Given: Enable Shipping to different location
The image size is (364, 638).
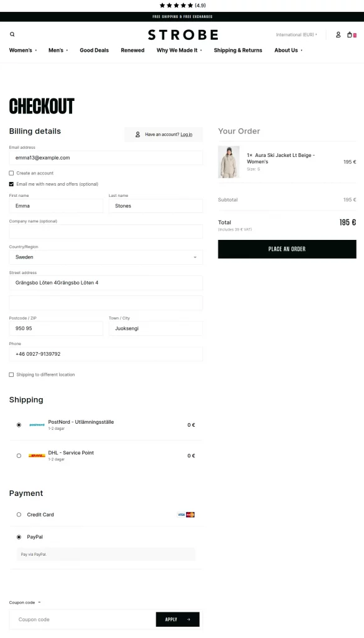Looking at the screenshot, I should 11,374.
